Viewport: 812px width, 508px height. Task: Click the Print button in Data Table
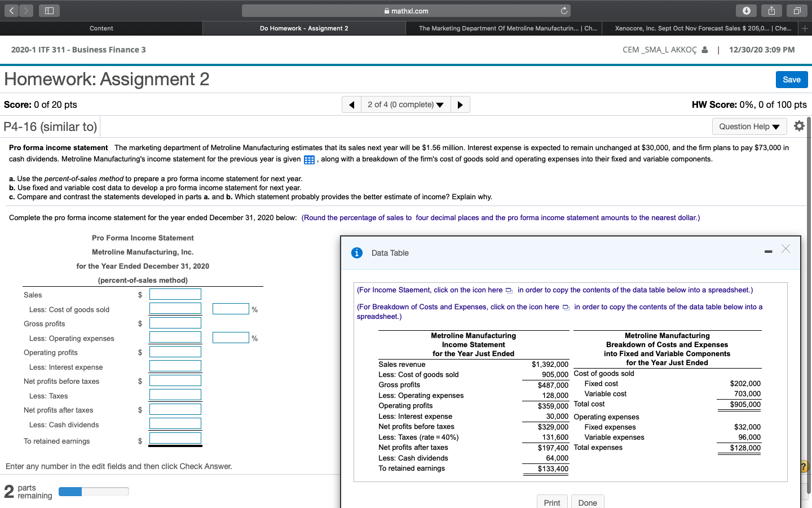[552, 502]
